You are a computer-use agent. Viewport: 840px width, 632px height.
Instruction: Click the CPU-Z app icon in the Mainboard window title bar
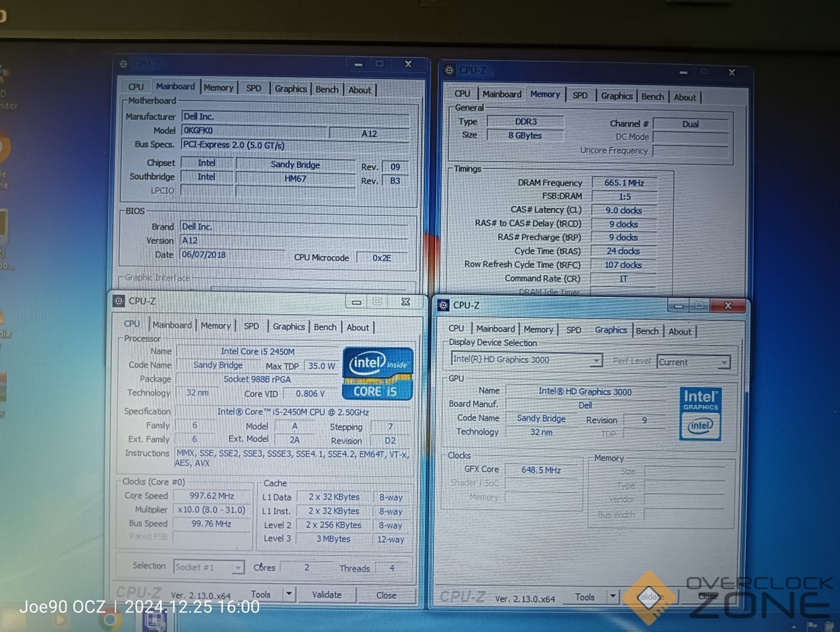[x=123, y=64]
